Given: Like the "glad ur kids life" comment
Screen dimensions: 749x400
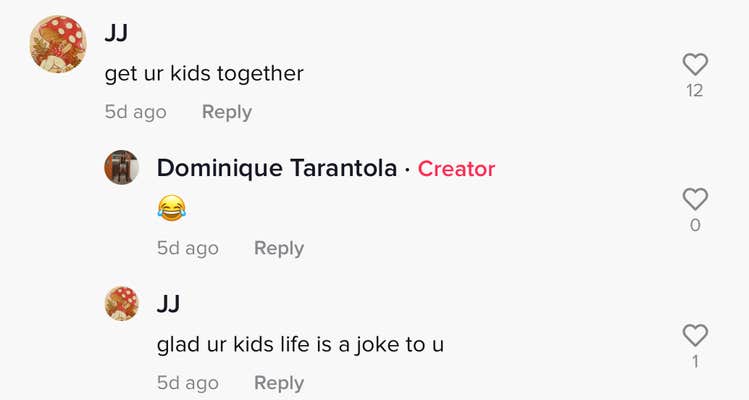Looking at the screenshot, I should click(x=694, y=335).
